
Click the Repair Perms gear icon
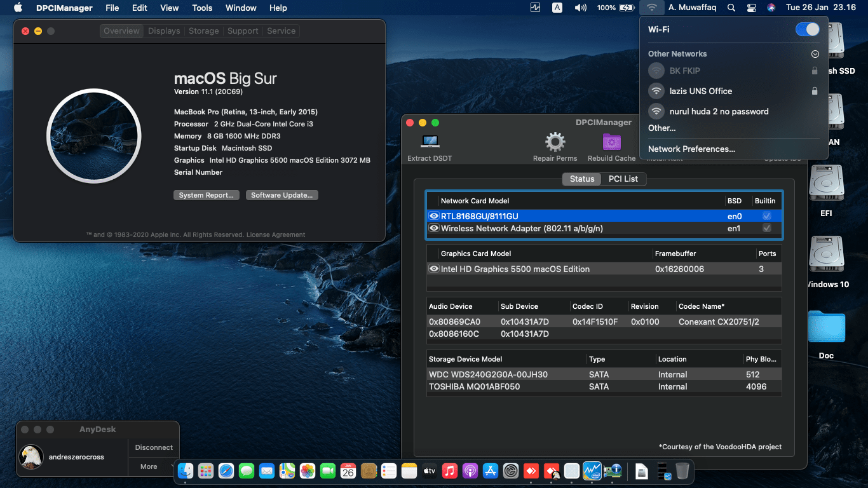tap(555, 142)
